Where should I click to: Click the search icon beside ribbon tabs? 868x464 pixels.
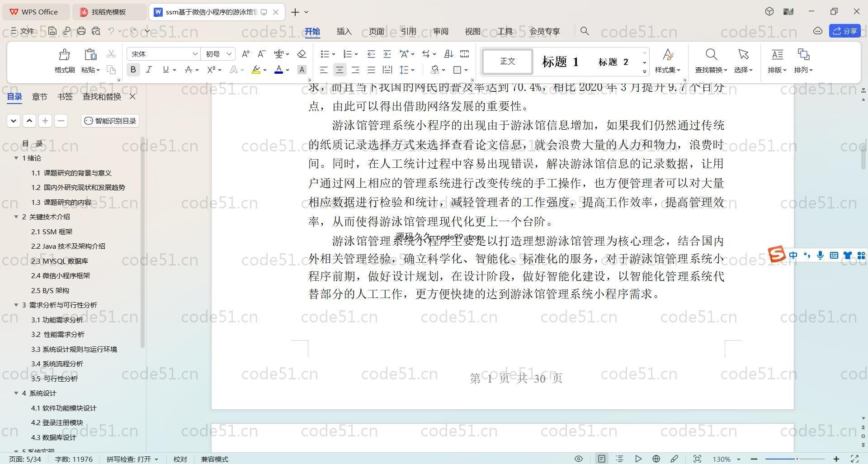pyautogui.click(x=585, y=31)
